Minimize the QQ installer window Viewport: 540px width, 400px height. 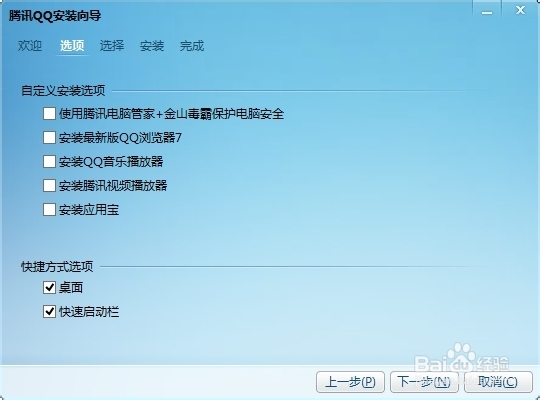(x=487, y=11)
